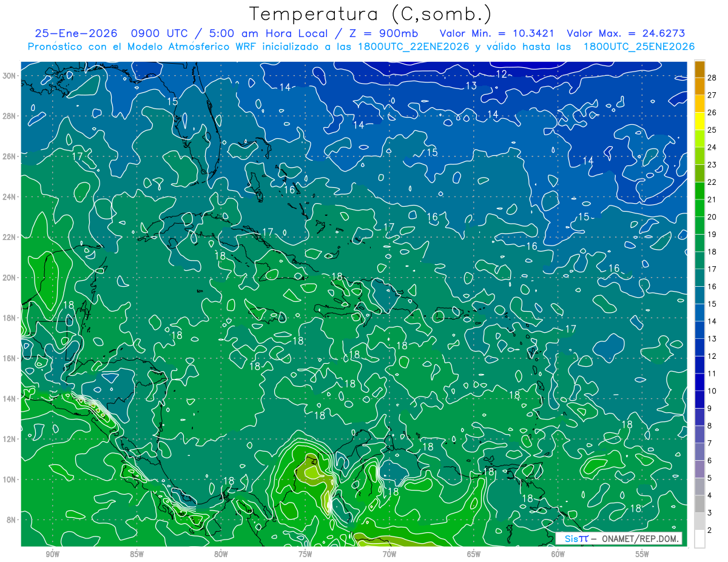This screenshot has width=728, height=562.
Task: Click the '13' contour label on the map
Action: click(x=471, y=86)
